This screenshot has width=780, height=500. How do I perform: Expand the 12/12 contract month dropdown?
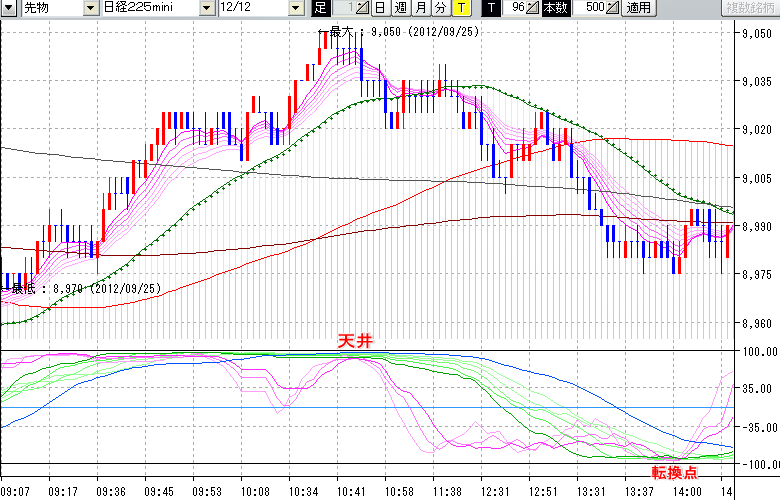[x=295, y=8]
